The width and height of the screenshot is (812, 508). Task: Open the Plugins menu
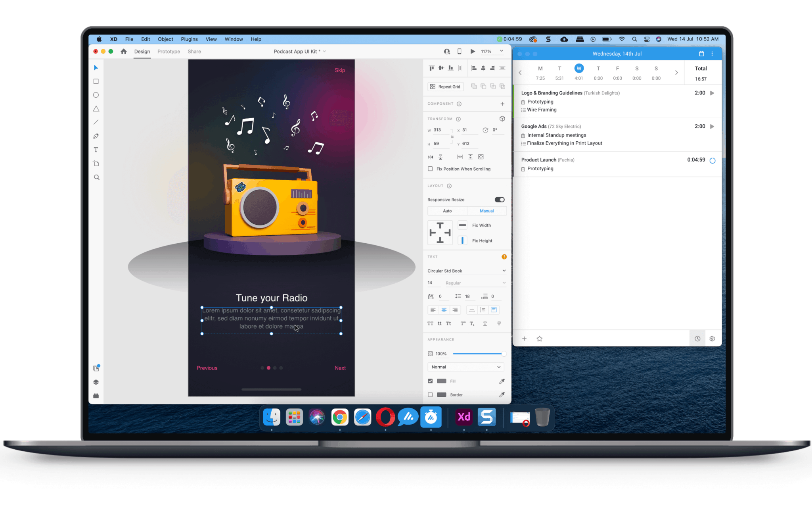click(x=189, y=39)
